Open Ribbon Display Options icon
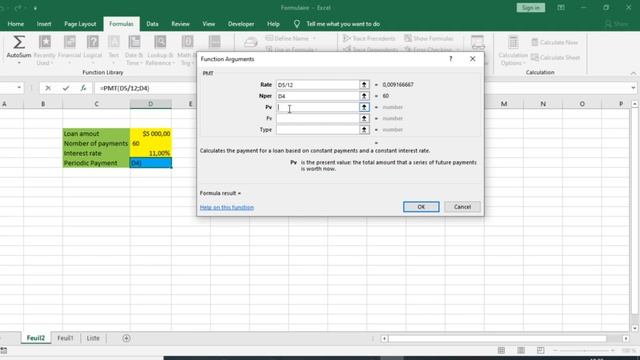 [x=561, y=8]
